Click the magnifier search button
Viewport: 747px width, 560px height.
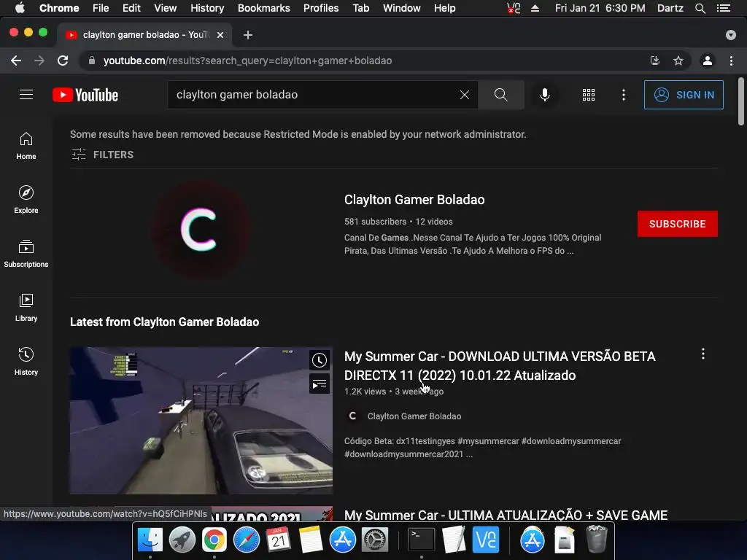coord(500,95)
